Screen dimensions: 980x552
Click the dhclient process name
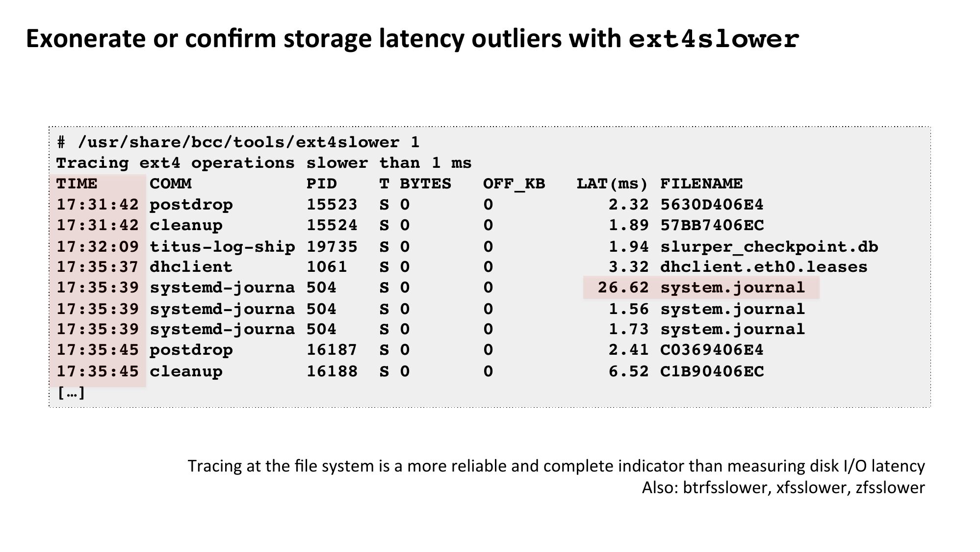pyautogui.click(x=191, y=267)
